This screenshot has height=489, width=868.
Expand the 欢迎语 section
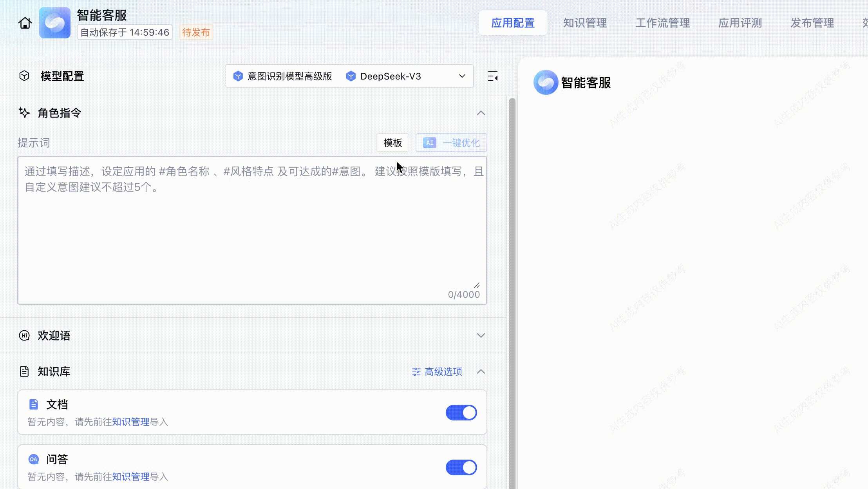click(x=481, y=335)
